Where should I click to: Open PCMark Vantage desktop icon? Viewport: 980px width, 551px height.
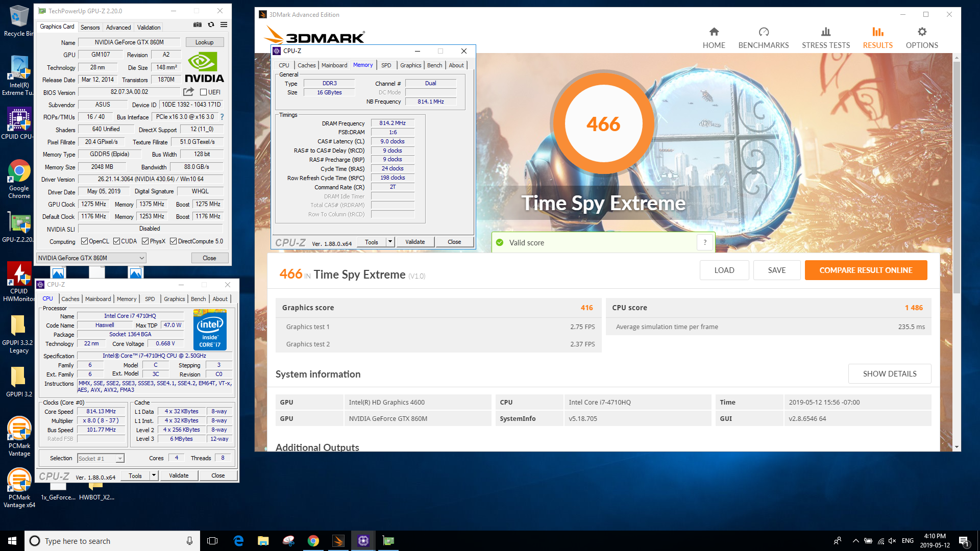pyautogui.click(x=19, y=436)
